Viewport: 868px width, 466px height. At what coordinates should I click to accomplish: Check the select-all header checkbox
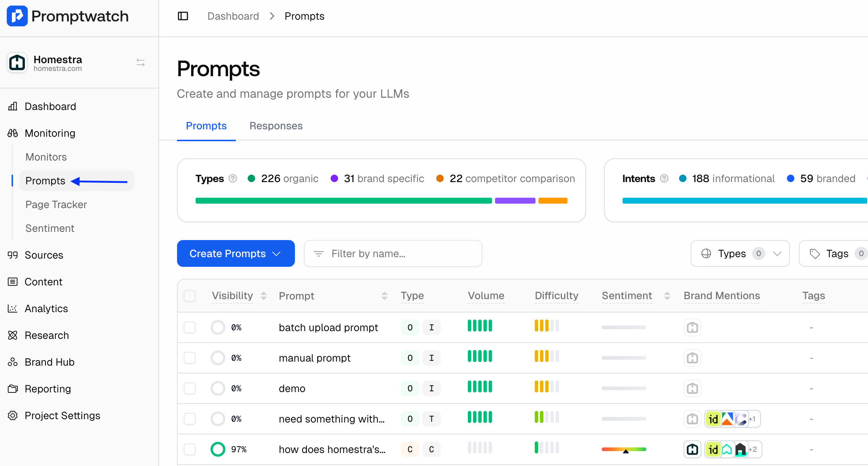coord(190,296)
